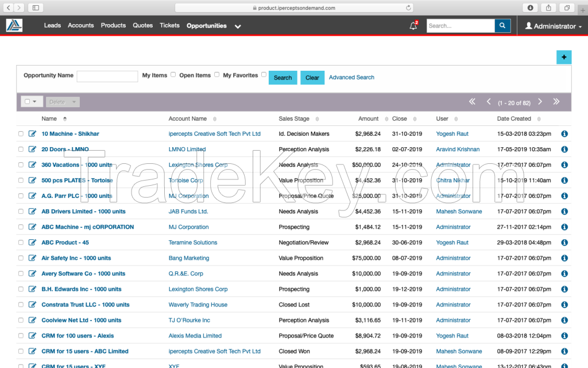Viewport: 588px width, 368px height.
Task: Click the notifications bell icon
Action: pos(413,26)
